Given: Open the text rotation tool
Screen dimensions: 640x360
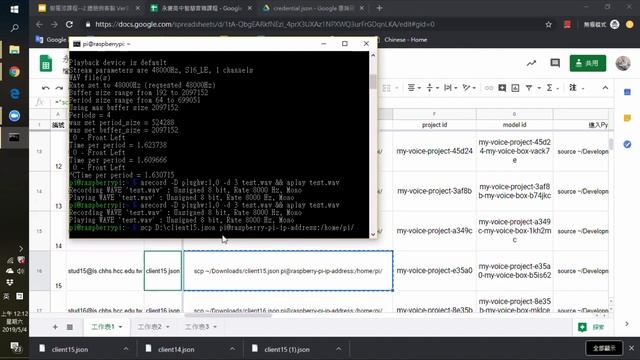Looking at the screenshot, I should pos(466,87).
